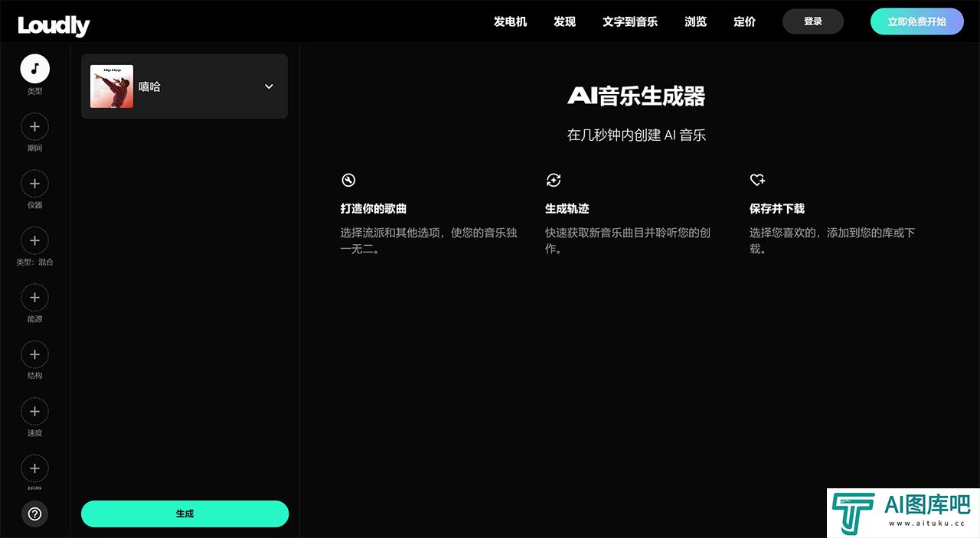Viewport: 980px width, 538px height.
Task: Open the 文字到音乐 nav item
Action: 629,21
